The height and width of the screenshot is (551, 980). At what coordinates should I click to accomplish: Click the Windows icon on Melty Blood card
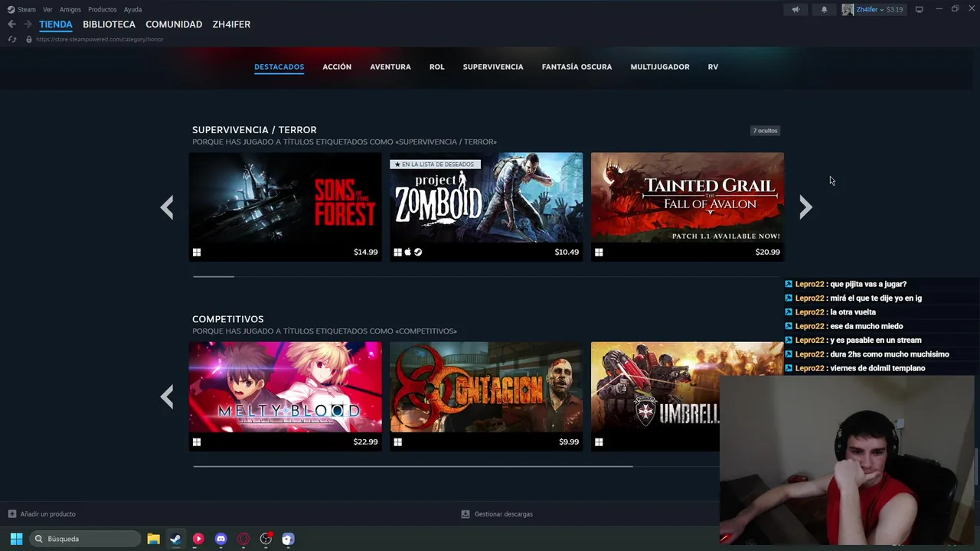pos(197,442)
